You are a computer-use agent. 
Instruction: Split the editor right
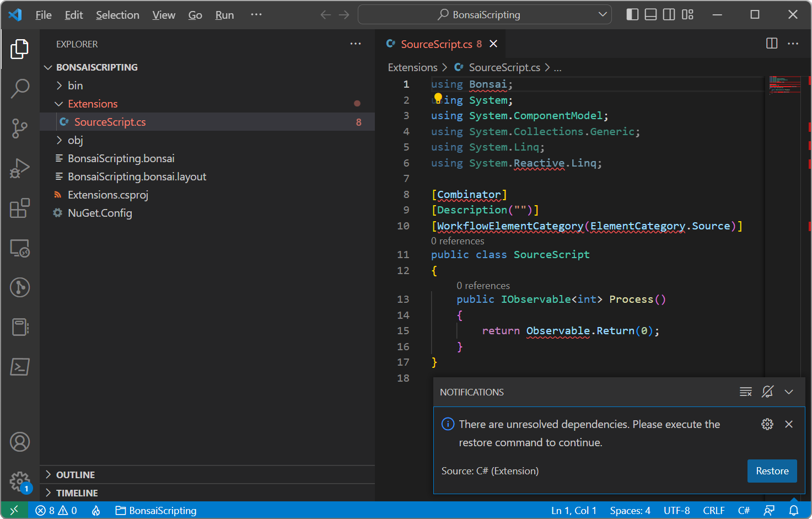coord(772,44)
